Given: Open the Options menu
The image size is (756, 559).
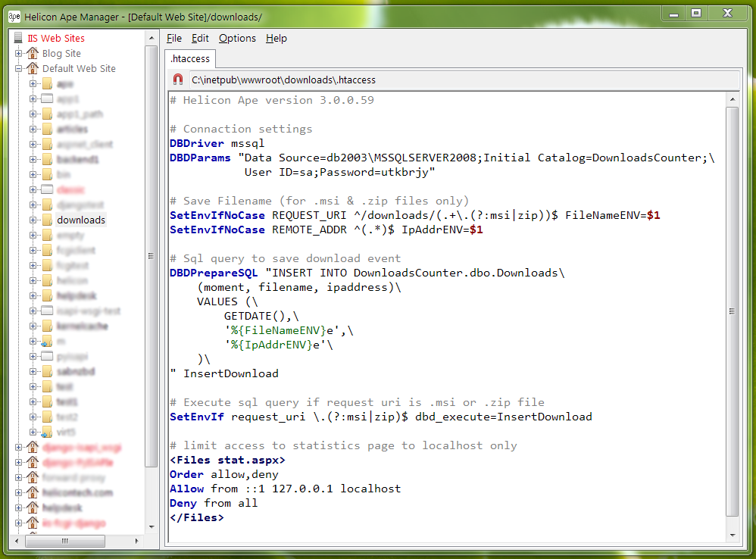Looking at the screenshot, I should (237, 38).
